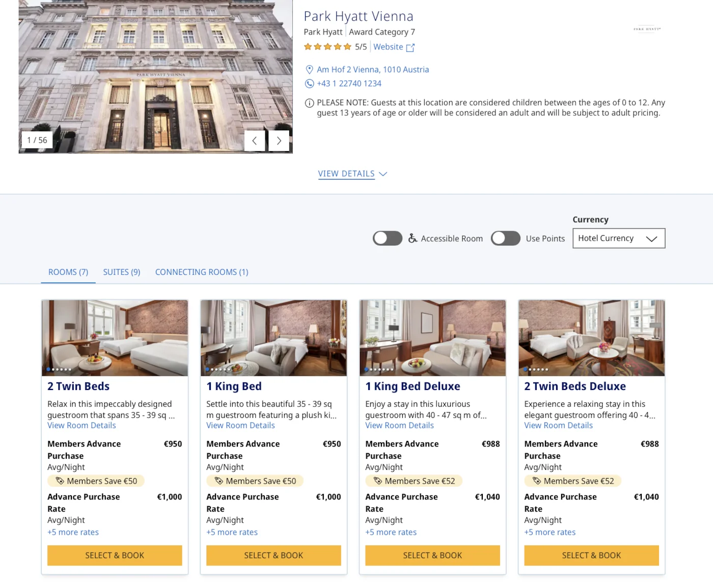Show the previous hotel photo with left arrow
The image size is (713, 588).
pyautogui.click(x=254, y=141)
